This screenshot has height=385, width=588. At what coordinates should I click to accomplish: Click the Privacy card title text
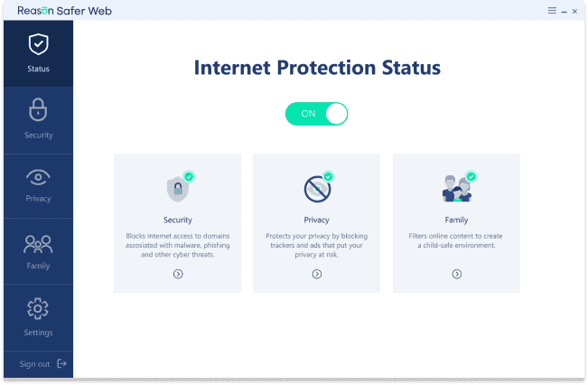point(316,220)
